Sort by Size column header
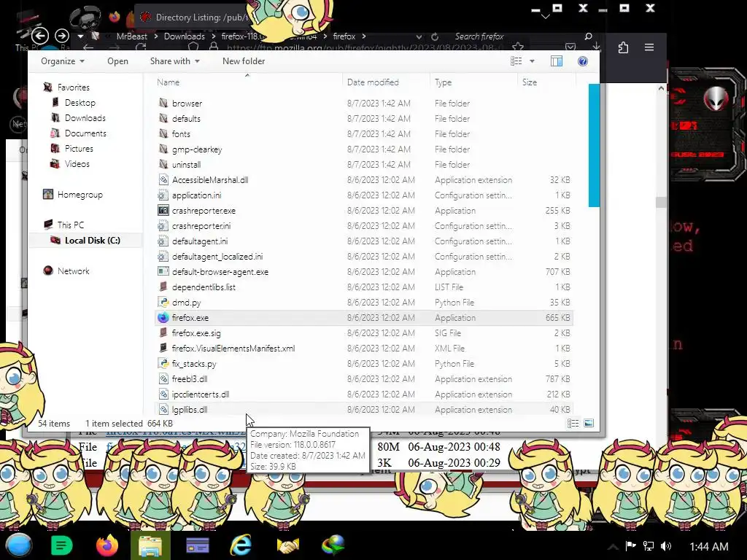 coord(530,82)
